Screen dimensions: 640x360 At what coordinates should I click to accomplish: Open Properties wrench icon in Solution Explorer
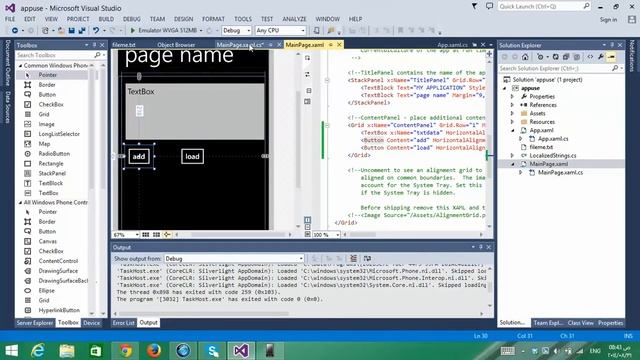point(601,57)
